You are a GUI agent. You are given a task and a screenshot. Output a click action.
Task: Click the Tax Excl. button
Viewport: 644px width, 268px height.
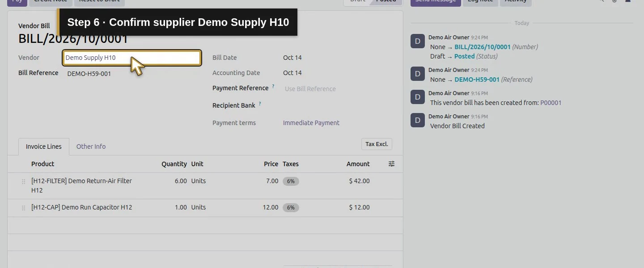(377, 144)
